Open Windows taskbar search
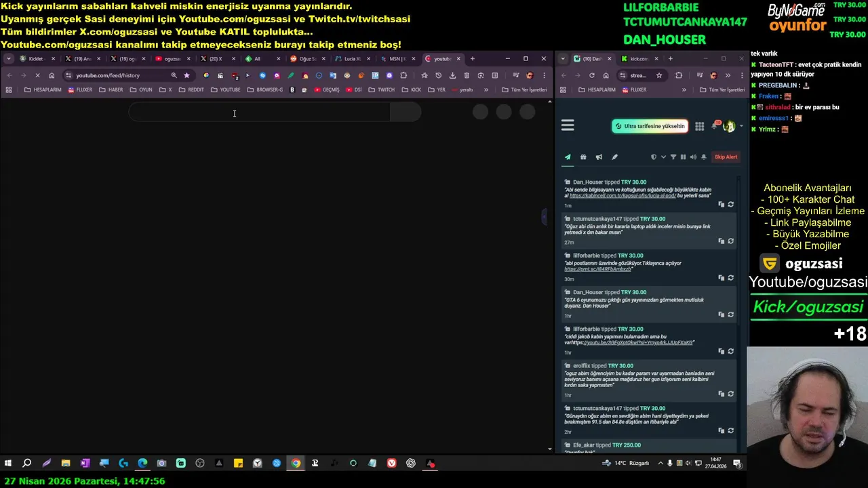 [27, 464]
